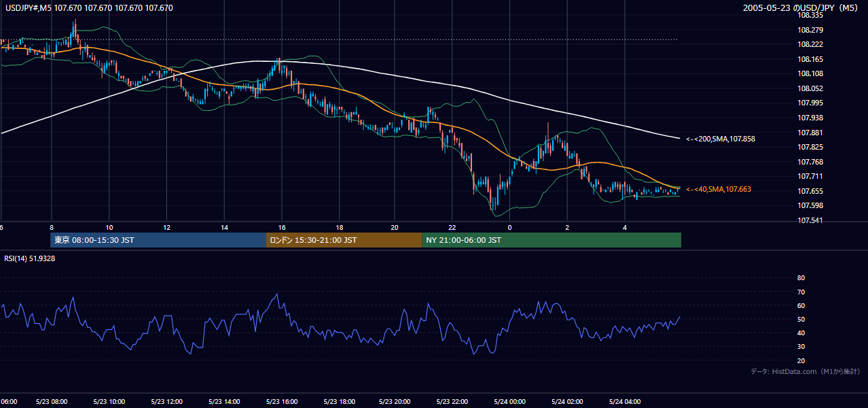Click RSI scale level 80
Screen dimensions: 868x408
(x=801, y=278)
